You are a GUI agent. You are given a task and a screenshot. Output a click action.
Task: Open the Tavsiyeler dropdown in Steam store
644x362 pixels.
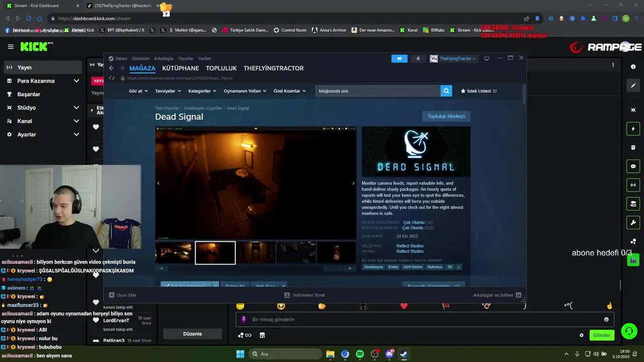tap(168, 91)
